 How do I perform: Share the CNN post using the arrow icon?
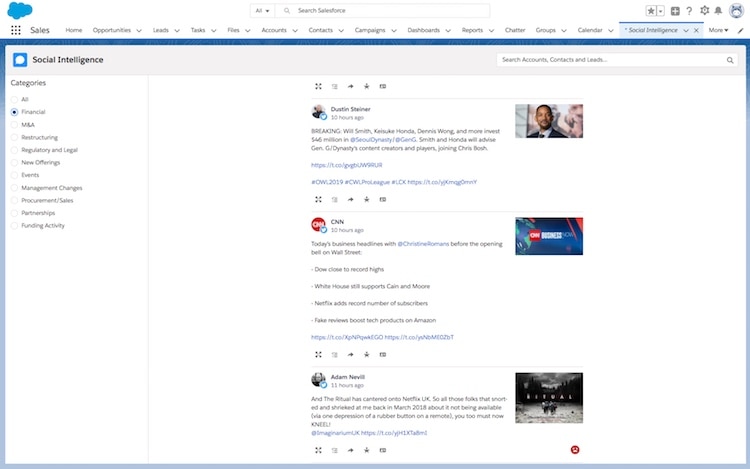click(x=350, y=354)
